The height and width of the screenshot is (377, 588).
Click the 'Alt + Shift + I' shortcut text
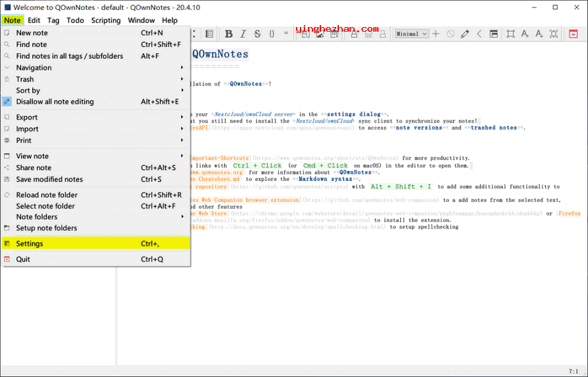pos(401,186)
